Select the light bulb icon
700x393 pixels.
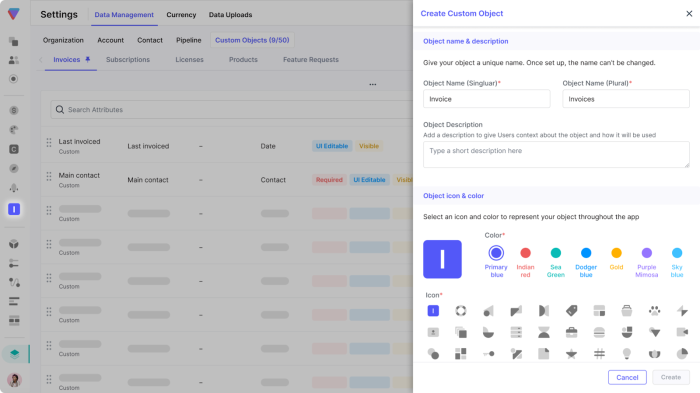pos(627,354)
